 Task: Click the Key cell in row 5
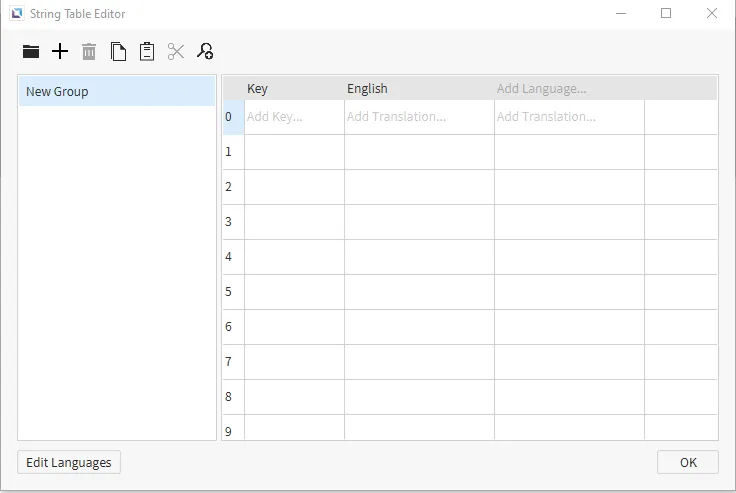pos(294,292)
